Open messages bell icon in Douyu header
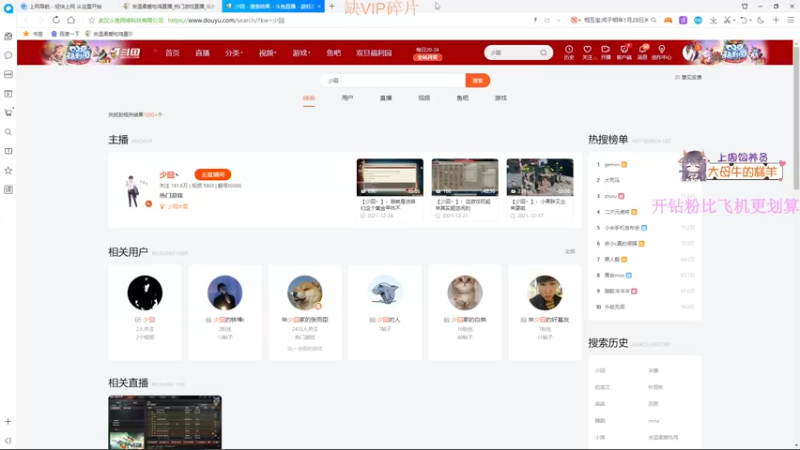The width and height of the screenshot is (800, 450). click(642, 52)
